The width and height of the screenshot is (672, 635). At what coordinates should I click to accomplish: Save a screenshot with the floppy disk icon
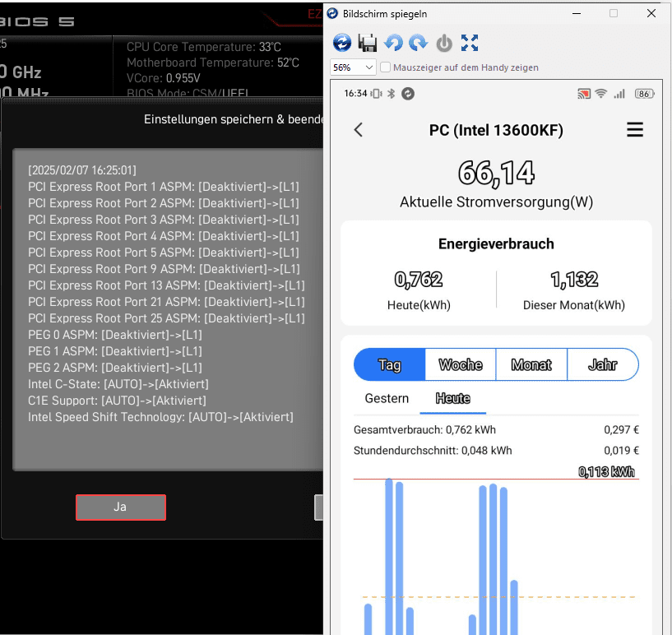click(x=368, y=43)
